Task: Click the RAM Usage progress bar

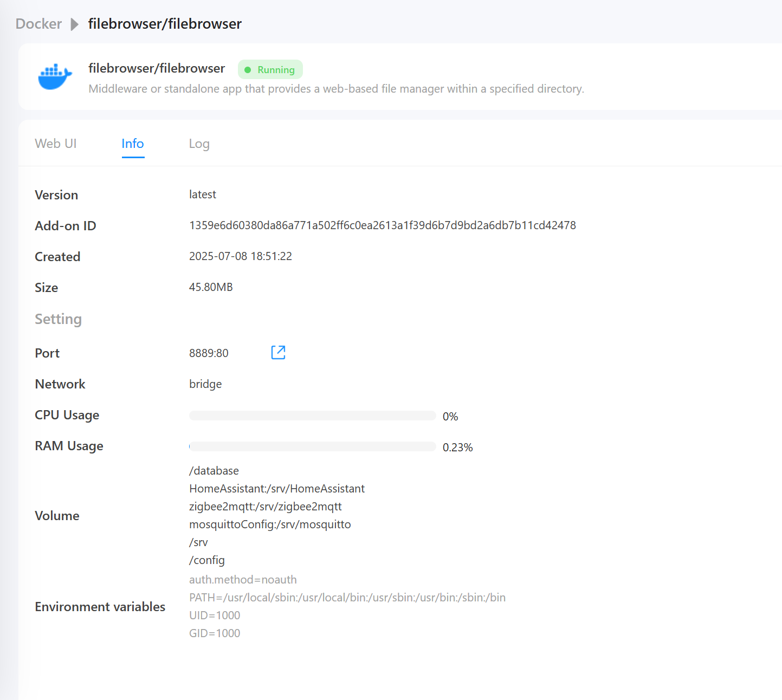Action: pos(312,446)
